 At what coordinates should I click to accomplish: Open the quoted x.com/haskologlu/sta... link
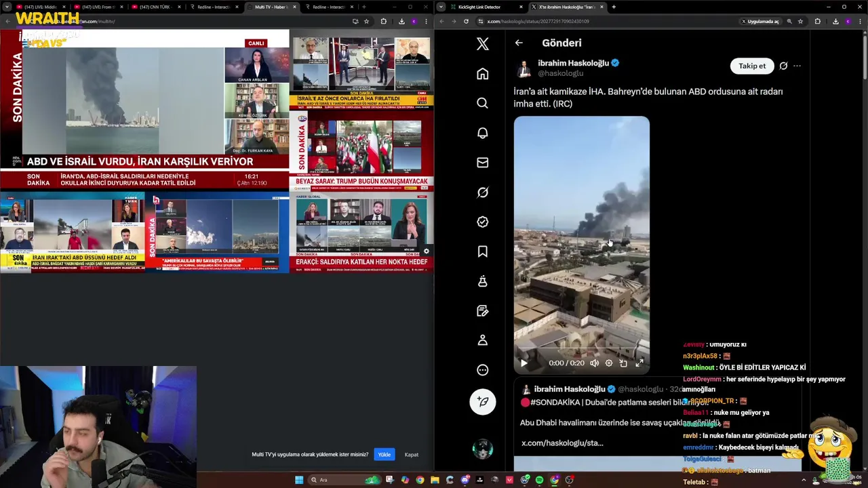(x=562, y=443)
